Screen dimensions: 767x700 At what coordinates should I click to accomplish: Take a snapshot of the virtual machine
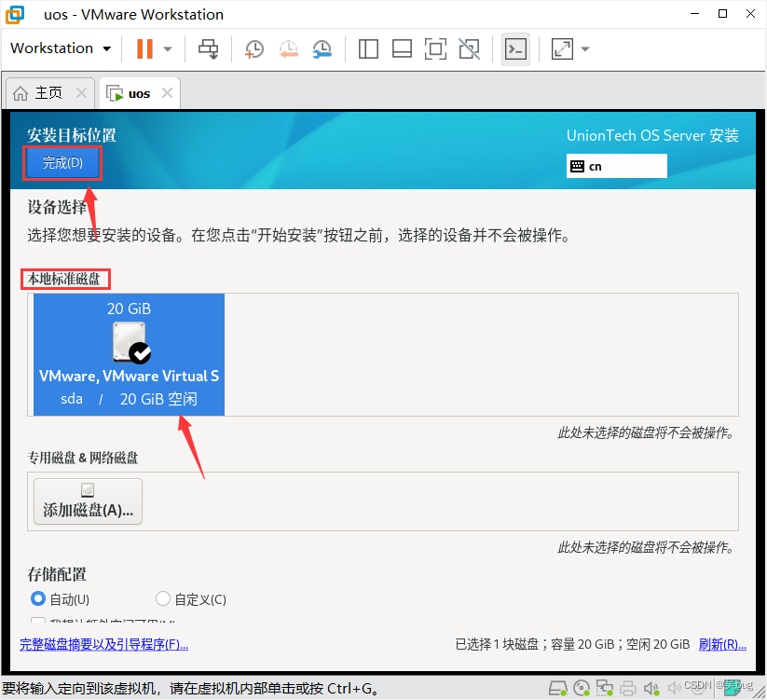(253, 48)
